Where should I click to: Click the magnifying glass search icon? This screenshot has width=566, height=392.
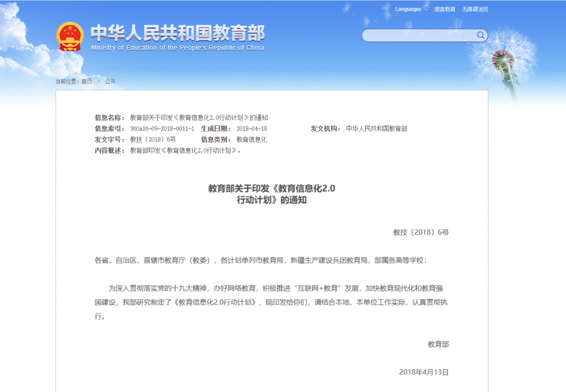click(x=480, y=35)
